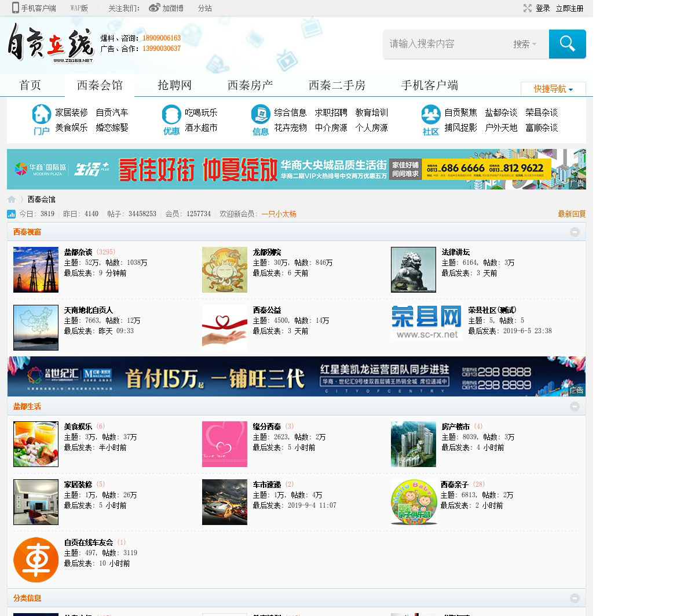The image size is (695, 616).
Task: Click the 最新回复 link
Action: (x=572, y=214)
